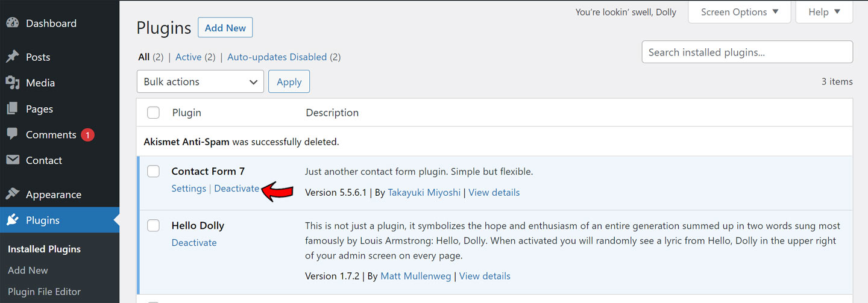Expand the Screen Options panel

(x=739, y=12)
